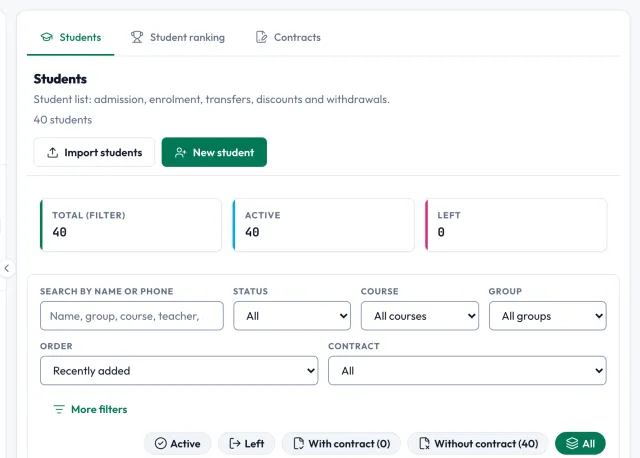640x458 pixels.
Task: Focus the search by name or phone field
Action: click(132, 316)
